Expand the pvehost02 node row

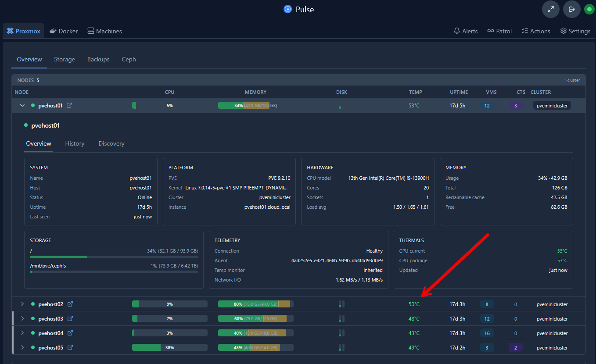tap(22, 304)
